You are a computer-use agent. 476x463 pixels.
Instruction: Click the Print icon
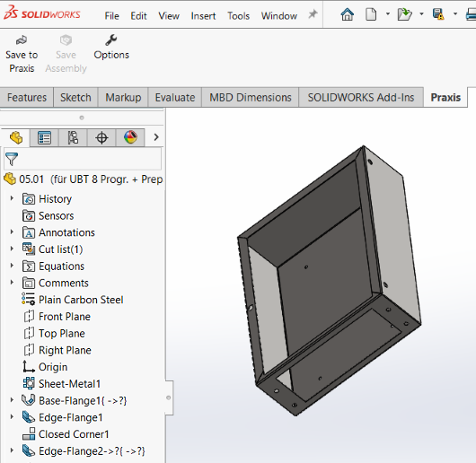coord(472,14)
